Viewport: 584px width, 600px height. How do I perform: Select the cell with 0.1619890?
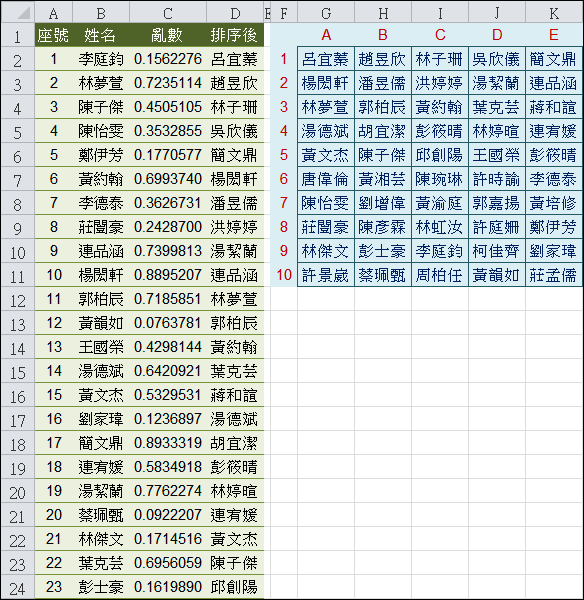point(168,587)
